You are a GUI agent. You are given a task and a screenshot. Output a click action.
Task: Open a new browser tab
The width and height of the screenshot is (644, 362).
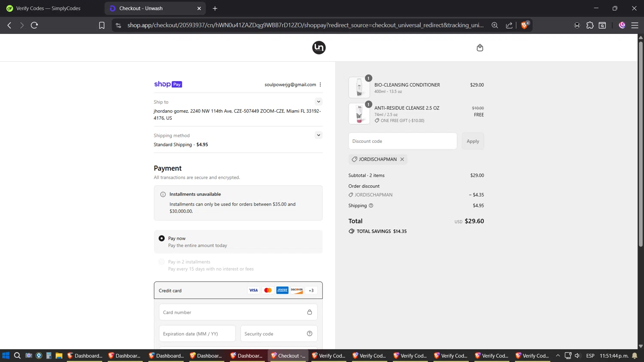pyautogui.click(x=215, y=8)
